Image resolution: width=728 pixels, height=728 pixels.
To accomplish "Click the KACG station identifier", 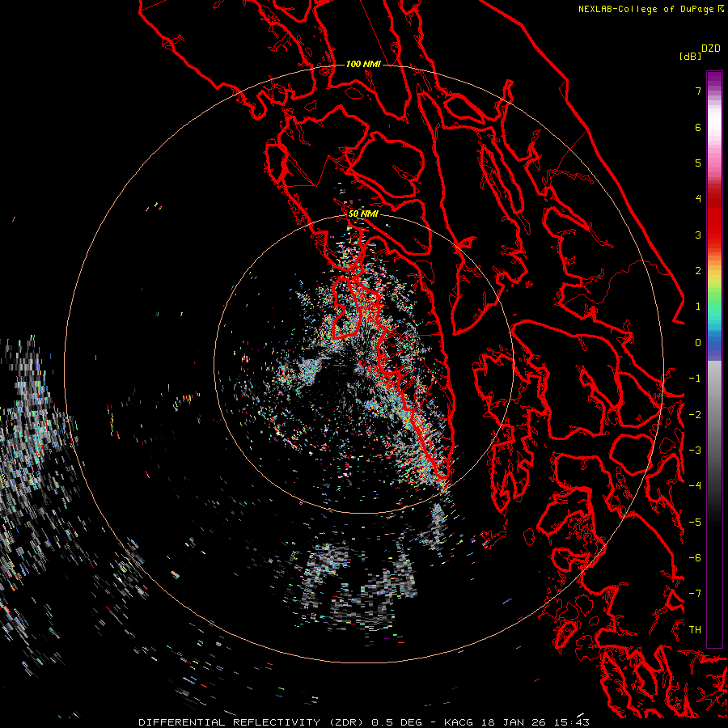I will pyautogui.click(x=459, y=722).
